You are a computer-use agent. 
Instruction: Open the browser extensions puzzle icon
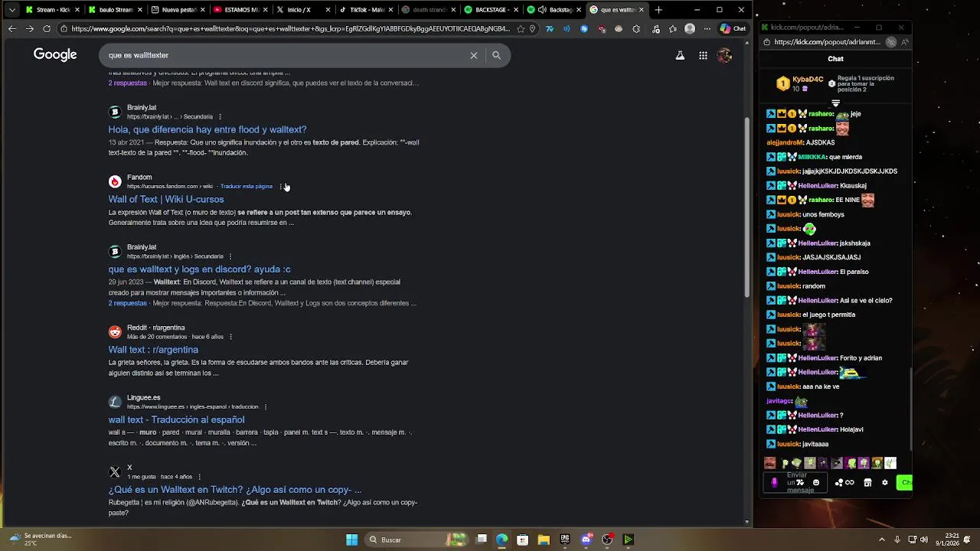(636, 28)
